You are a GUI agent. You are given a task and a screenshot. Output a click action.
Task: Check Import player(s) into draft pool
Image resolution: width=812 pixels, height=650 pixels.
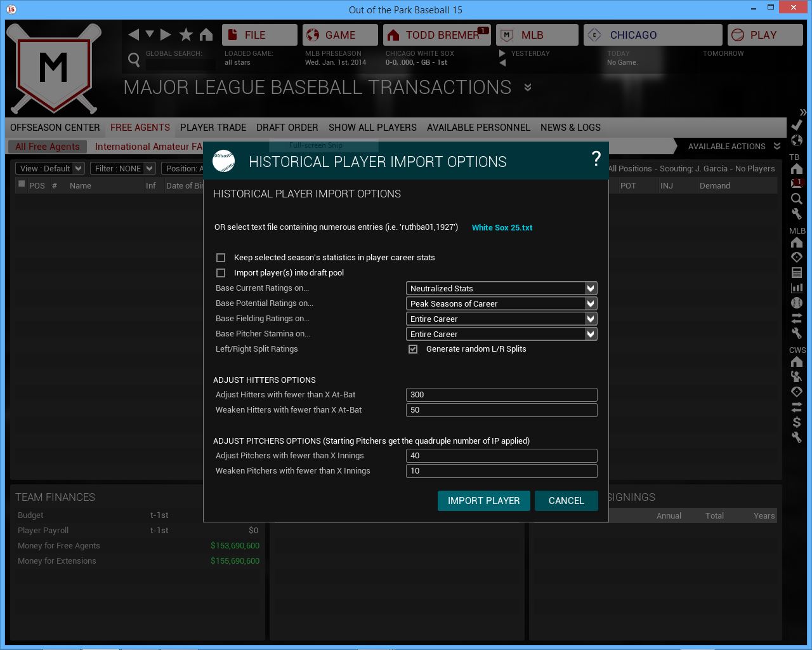pyautogui.click(x=221, y=273)
